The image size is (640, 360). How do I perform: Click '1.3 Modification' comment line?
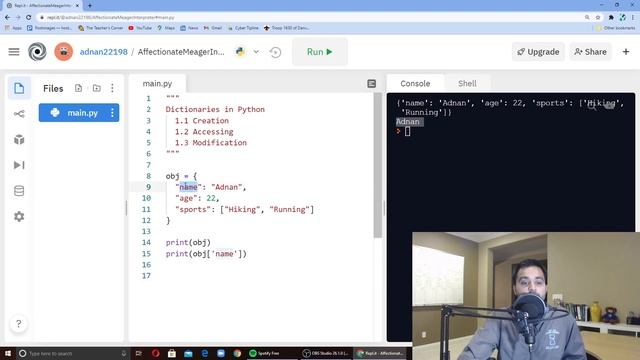click(211, 143)
